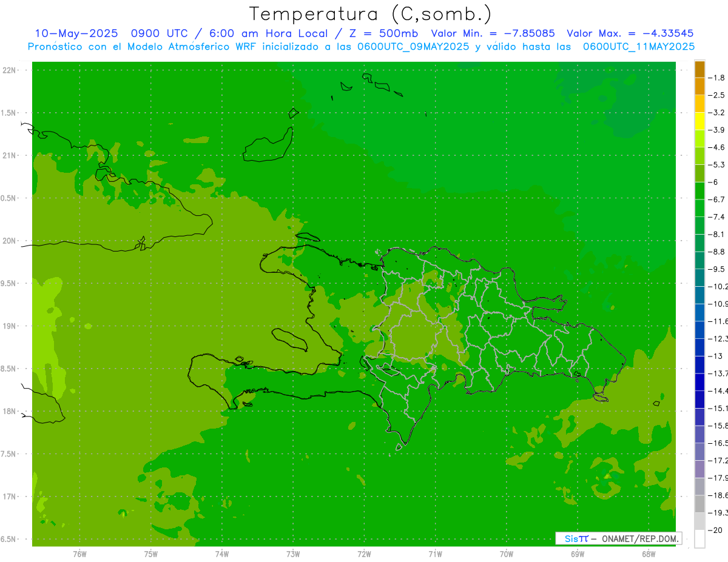Click the '76W' longitude axis label
Screen dimensions: 728x562
(79, 554)
